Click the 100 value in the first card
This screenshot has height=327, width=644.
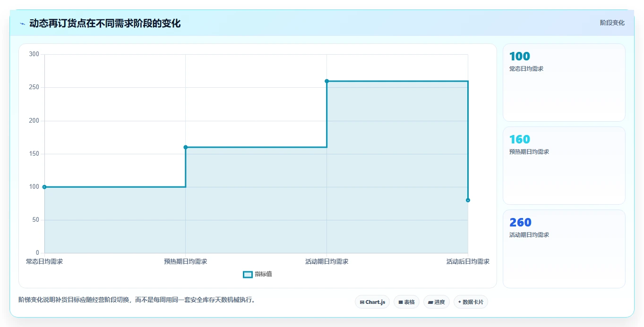tap(520, 56)
